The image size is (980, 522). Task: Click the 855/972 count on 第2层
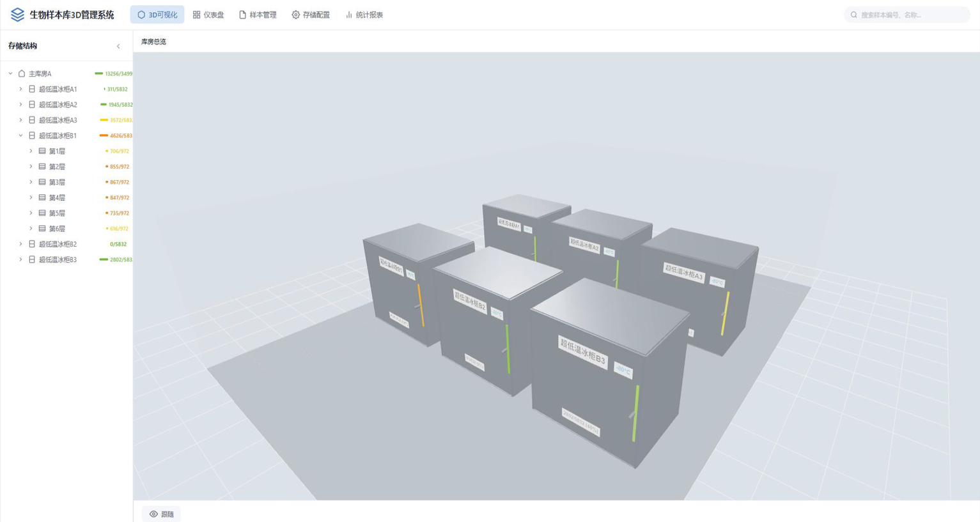(119, 167)
